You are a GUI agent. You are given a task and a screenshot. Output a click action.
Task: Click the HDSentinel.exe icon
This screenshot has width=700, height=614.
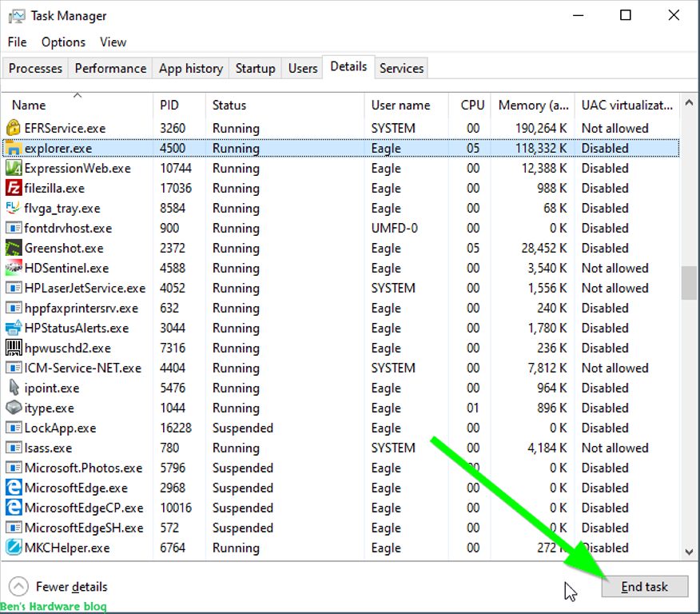[14, 268]
